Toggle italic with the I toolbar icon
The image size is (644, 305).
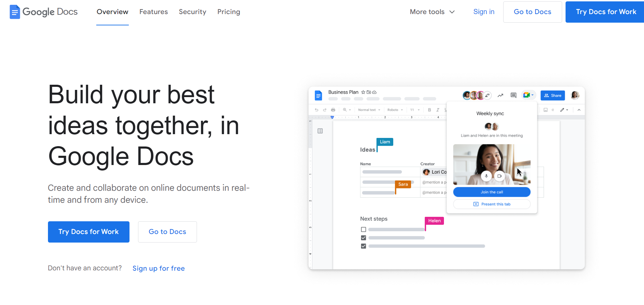coord(438,110)
